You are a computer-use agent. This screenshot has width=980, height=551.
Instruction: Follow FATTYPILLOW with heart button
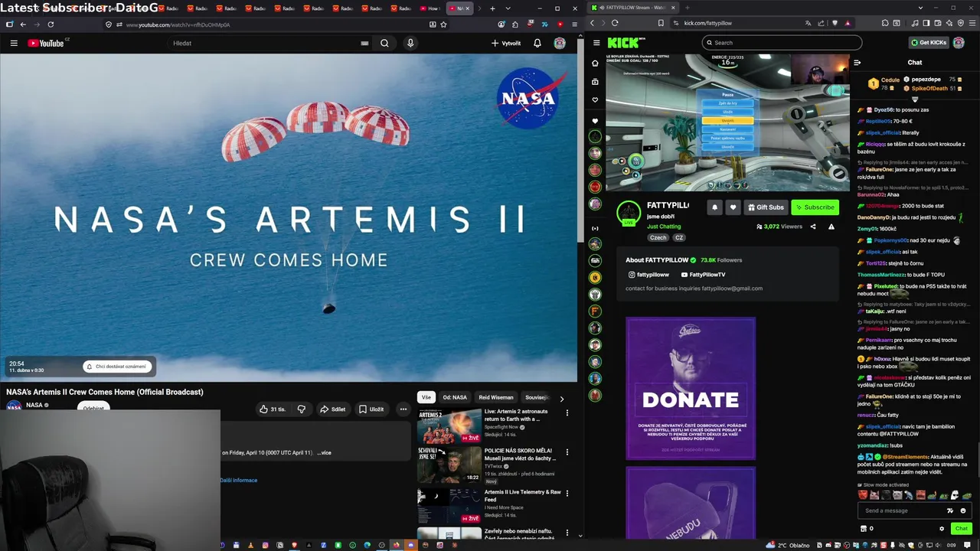click(733, 207)
